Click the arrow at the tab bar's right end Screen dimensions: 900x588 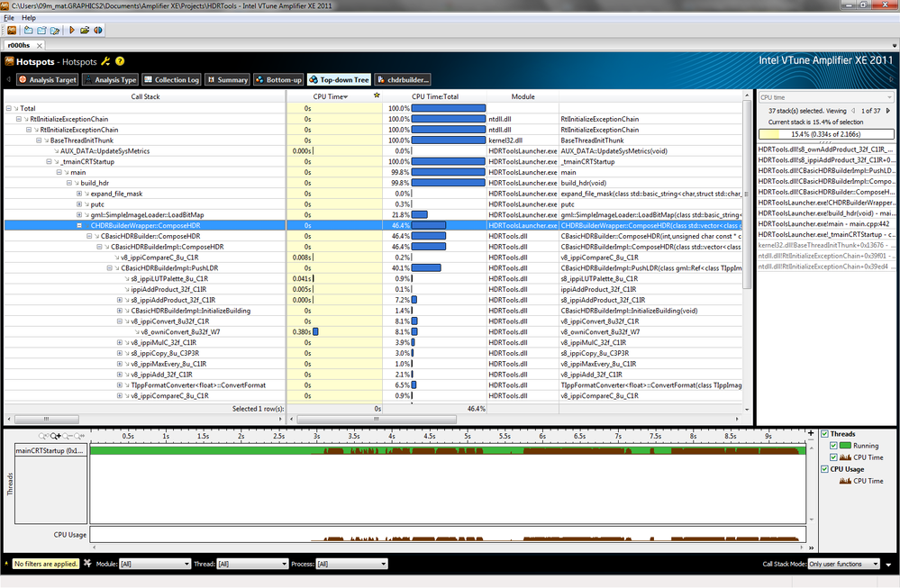895,45
